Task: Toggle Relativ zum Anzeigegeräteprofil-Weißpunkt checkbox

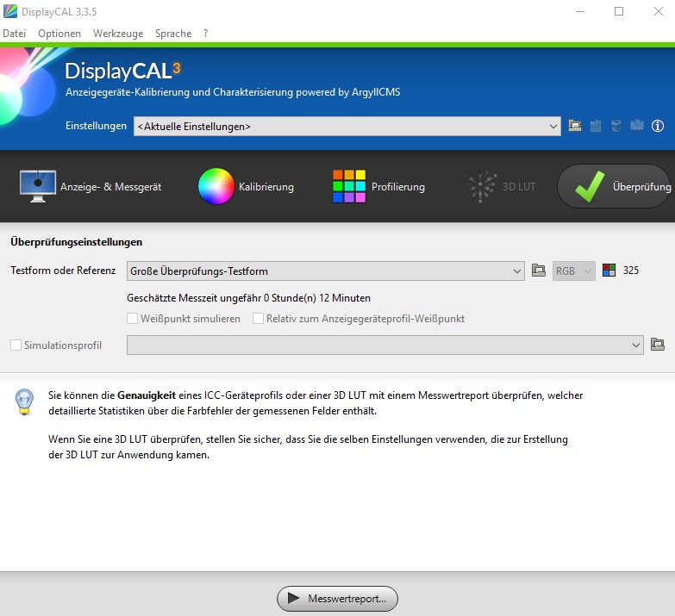Action: (x=259, y=318)
